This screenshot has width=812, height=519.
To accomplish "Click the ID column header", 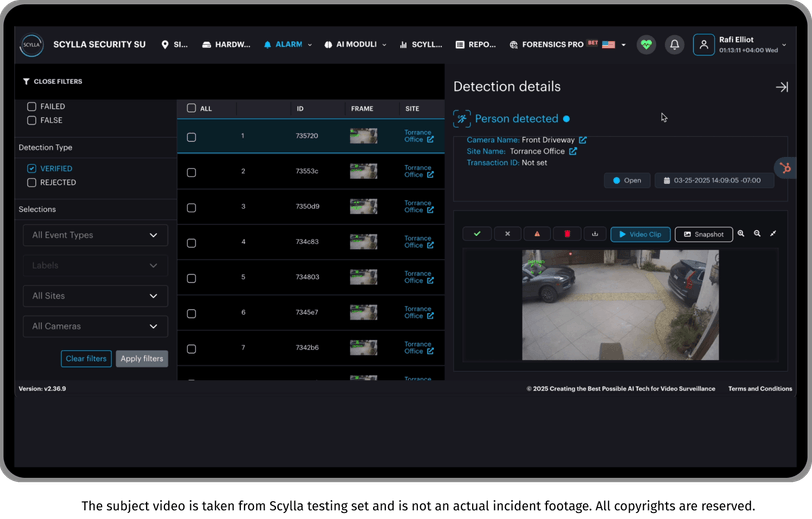I will [x=300, y=109].
